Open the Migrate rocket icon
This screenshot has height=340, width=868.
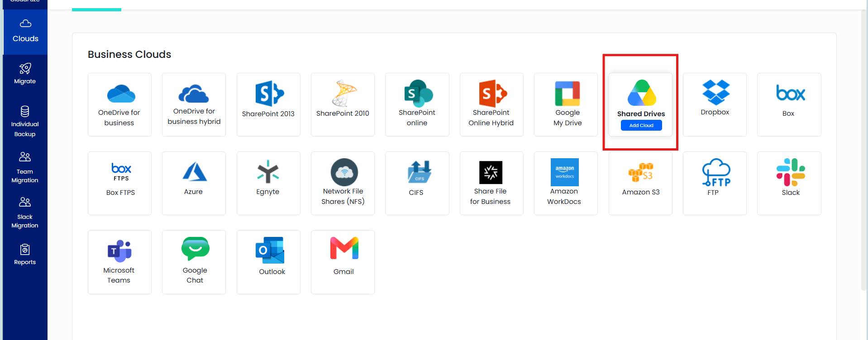25,68
